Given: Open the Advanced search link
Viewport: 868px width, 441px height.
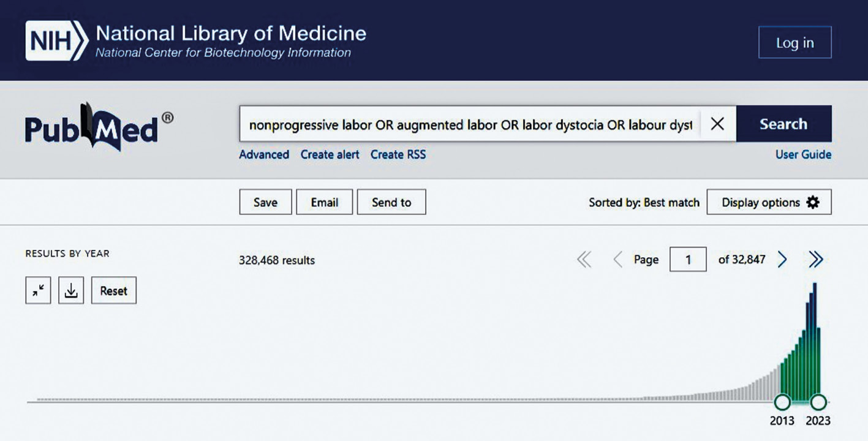Looking at the screenshot, I should pyautogui.click(x=264, y=155).
